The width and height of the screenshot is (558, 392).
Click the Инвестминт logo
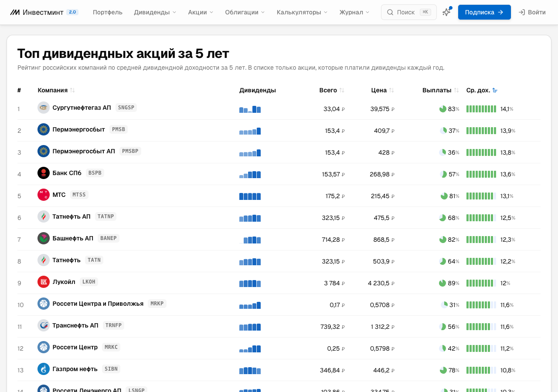[x=37, y=12]
